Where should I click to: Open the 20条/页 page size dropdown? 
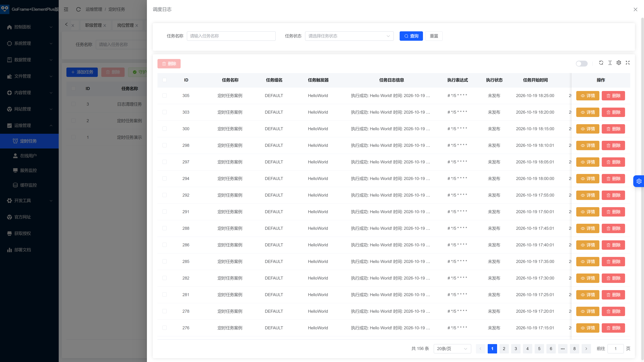(x=452, y=349)
